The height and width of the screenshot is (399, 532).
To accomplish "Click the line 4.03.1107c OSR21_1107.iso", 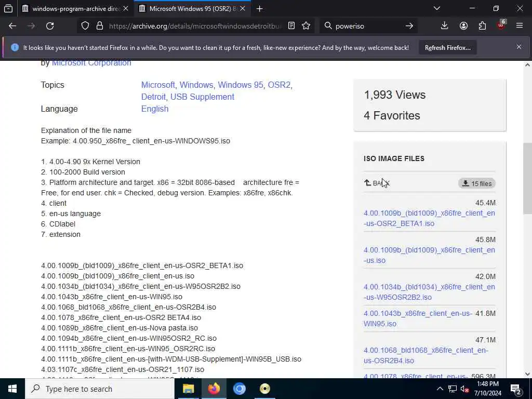I will tap(123, 369).
